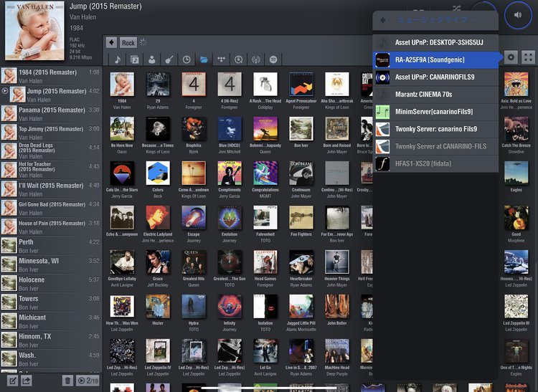Delete playlist using trash icon
Viewport: 538px width, 392px height.
click(x=67, y=381)
